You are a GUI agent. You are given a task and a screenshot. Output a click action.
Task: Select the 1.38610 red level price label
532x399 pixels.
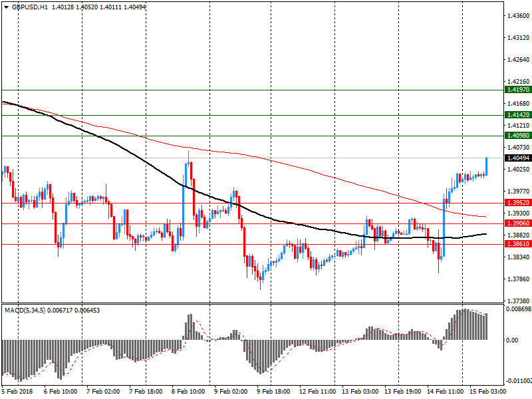(518, 243)
